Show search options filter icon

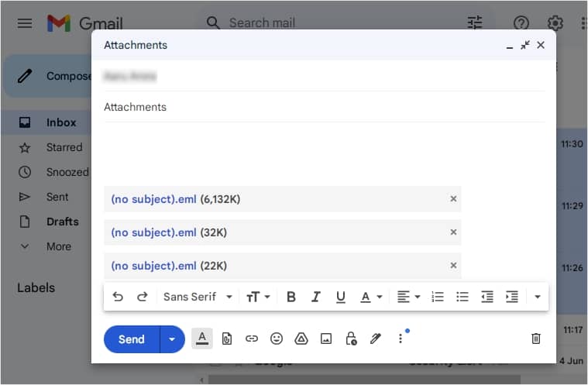point(475,22)
